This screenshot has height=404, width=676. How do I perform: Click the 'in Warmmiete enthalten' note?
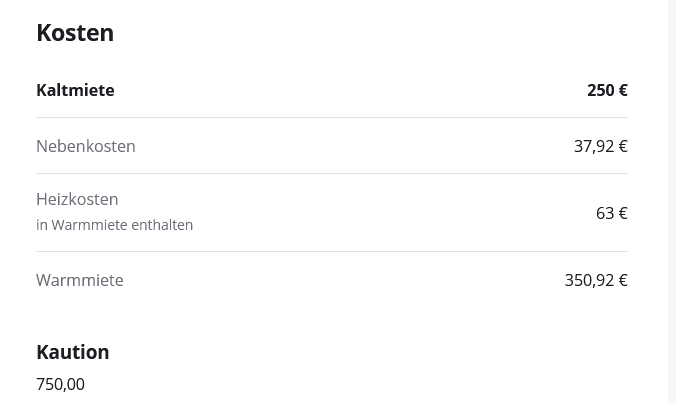coord(114,225)
